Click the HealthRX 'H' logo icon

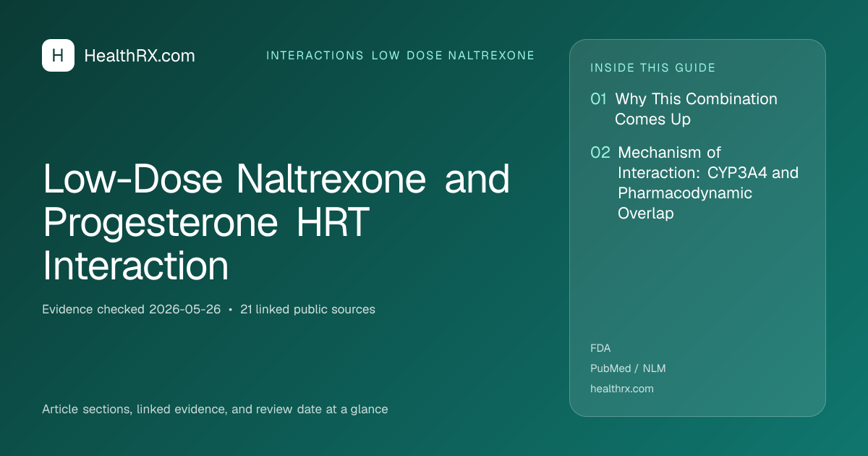click(x=58, y=55)
